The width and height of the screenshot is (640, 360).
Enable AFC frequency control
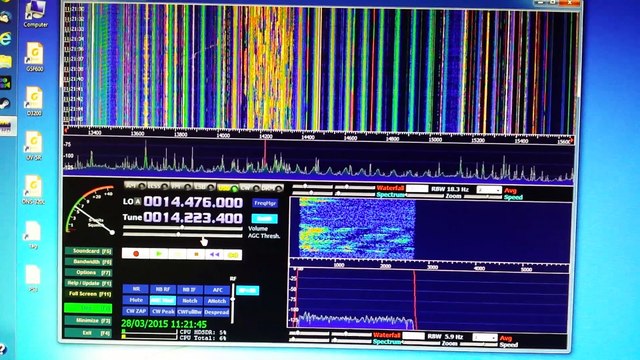pos(217,290)
